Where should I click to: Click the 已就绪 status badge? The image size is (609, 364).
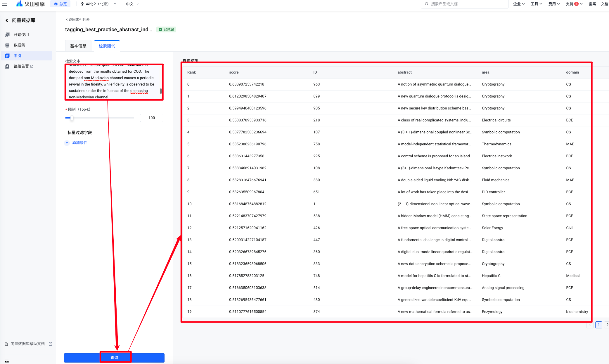tap(166, 29)
